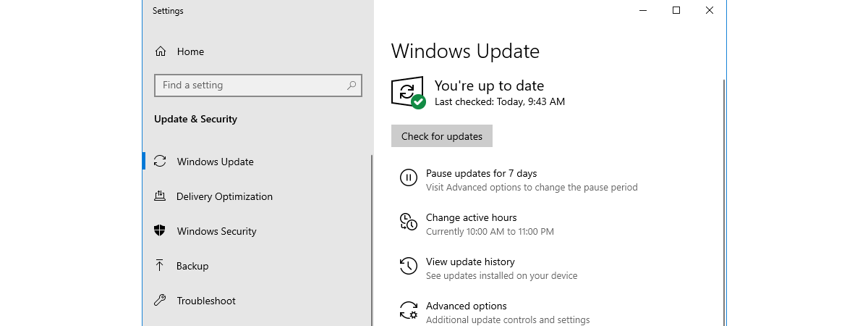Select Delivery Optimization in sidebar menu
The width and height of the screenshot is (868, 326).
pyautogui.click(x=224, y=196)
